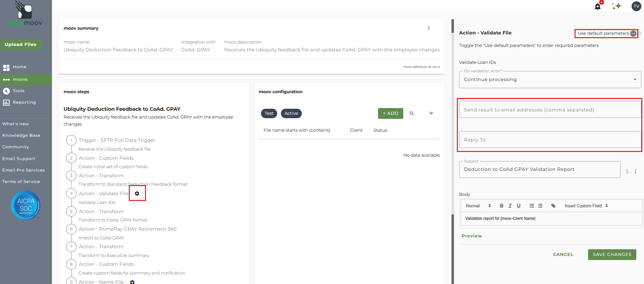This screenshot has height=284, width=644.
Task: Open Terms of Service link
Action: click(x=21, y=182)
